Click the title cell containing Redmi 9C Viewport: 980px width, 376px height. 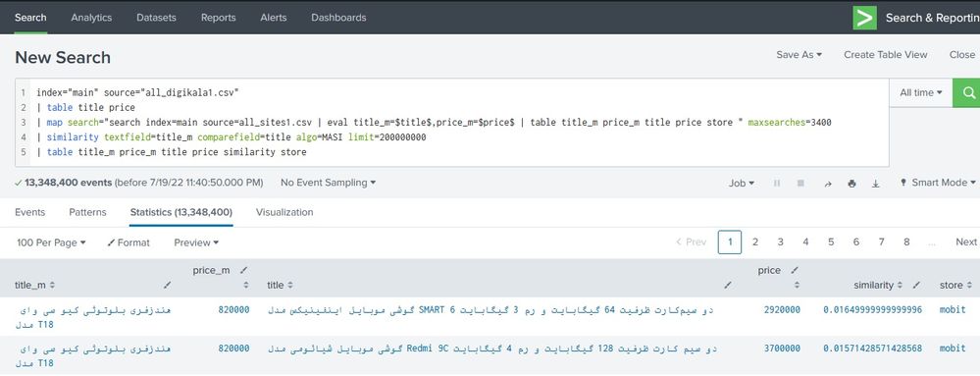pyautogui.click(x=491, y=349)
